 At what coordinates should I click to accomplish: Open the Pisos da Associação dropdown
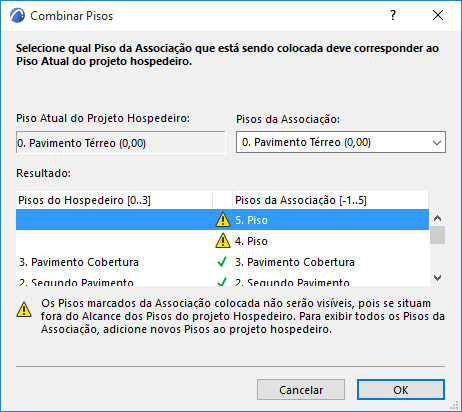(341, 142)
